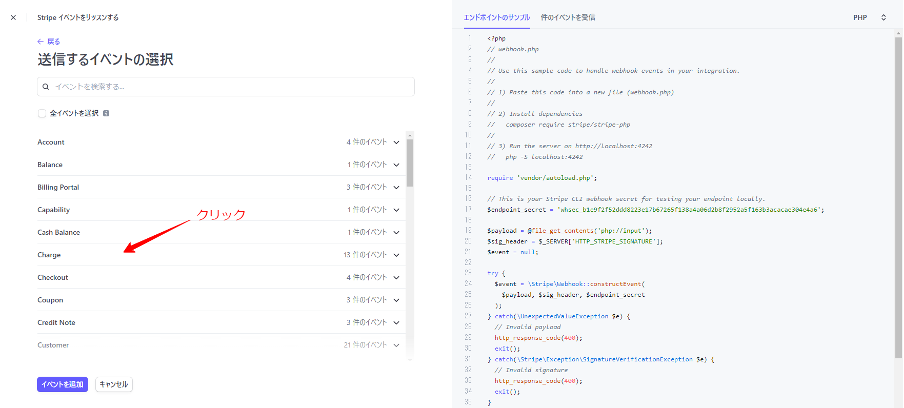Switch to the エンドポイントのサンプル tab
Screen dimensions: 904x408
[497, 17]
